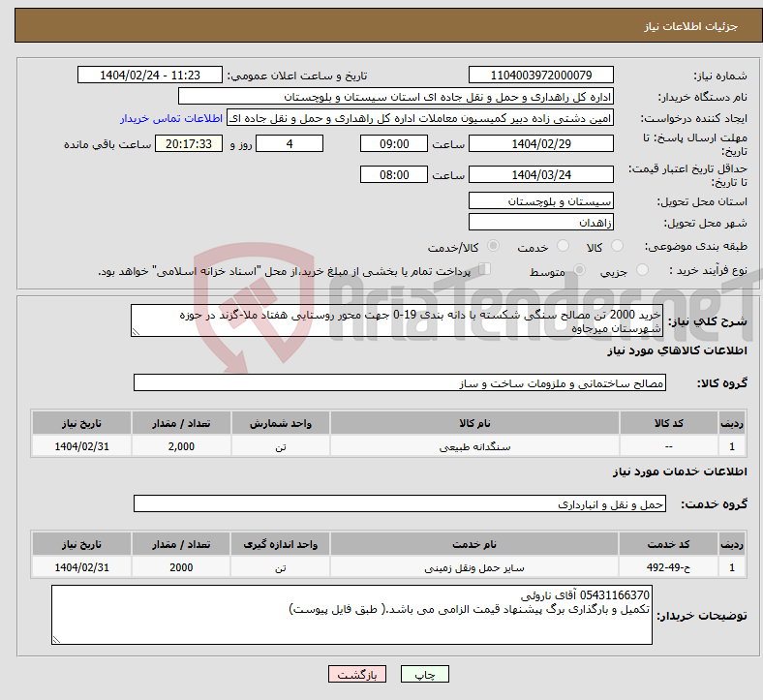Click the ایجاد کننده درخواست field
Screen dimensions: 763x700
pos(420,118)
